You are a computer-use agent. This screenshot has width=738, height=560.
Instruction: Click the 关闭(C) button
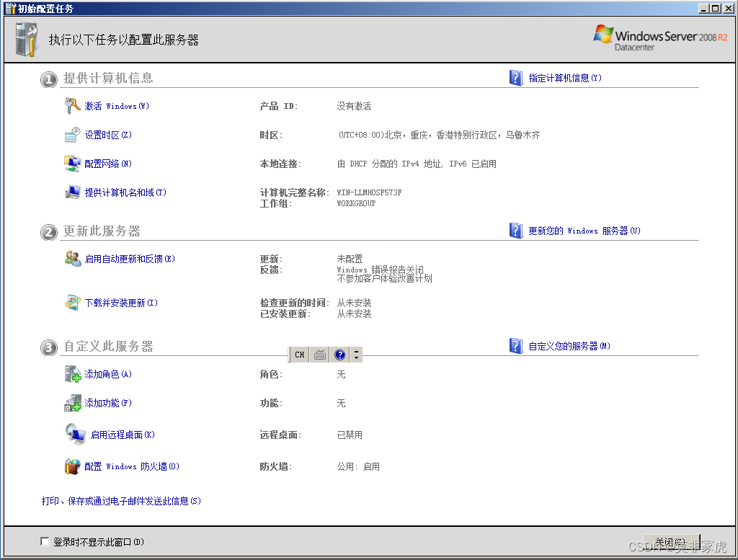pos(671,542)
